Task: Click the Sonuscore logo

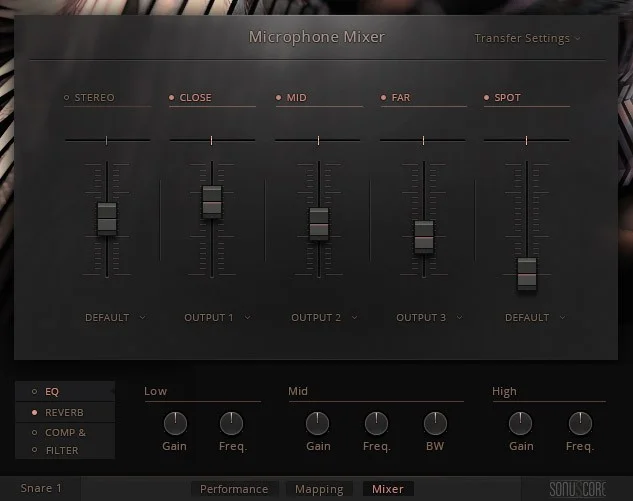Action: (578, 489)
